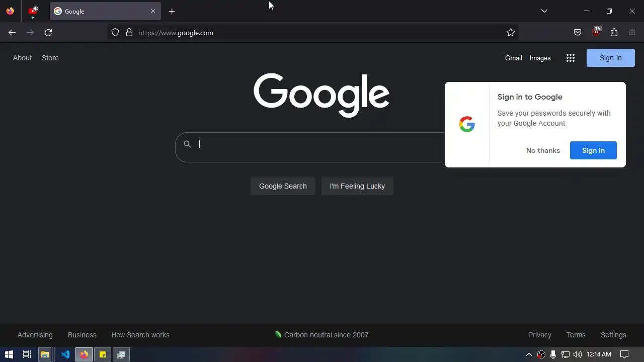The image size is (644, 362).
Task: View site security padlock information
Action: (x=129, y=33)
